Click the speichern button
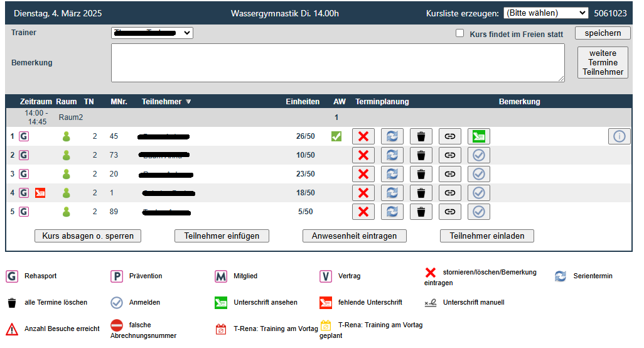The width and height of the screenshot is (644, 348). [x=602, y=33]
